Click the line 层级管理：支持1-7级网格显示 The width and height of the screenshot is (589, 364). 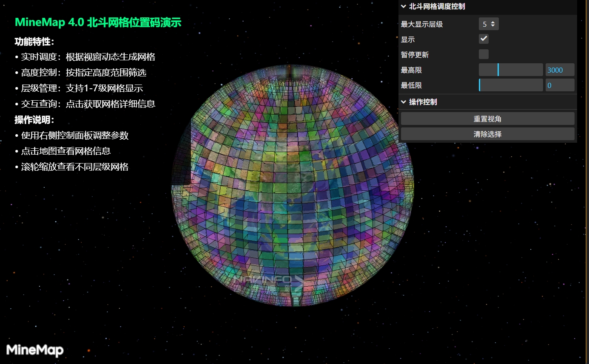click(x=79, y=88)
